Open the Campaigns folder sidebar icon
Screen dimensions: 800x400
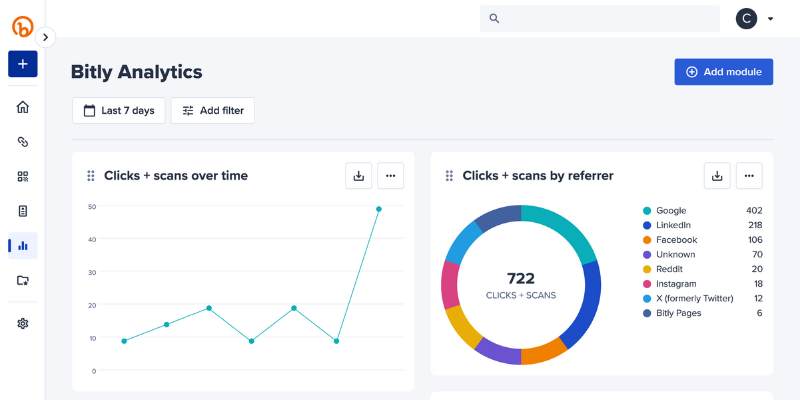click(x=22, y=280)
